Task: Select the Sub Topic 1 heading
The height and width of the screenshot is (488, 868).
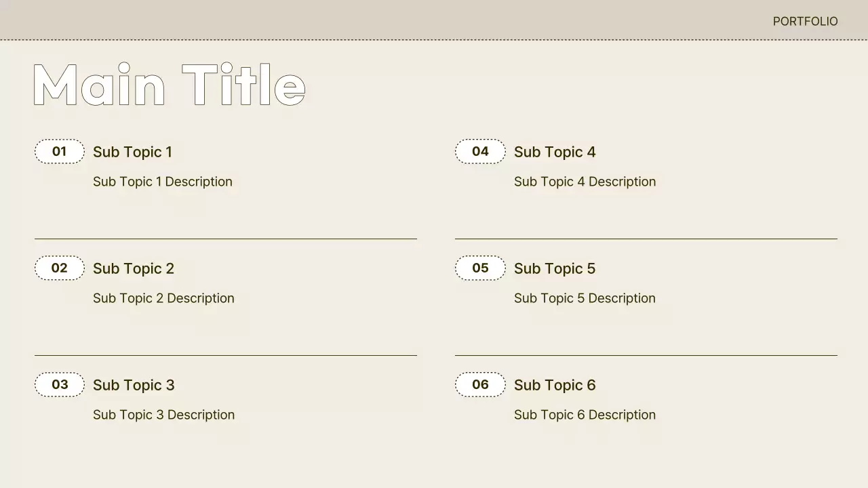Action: (132, 152)
